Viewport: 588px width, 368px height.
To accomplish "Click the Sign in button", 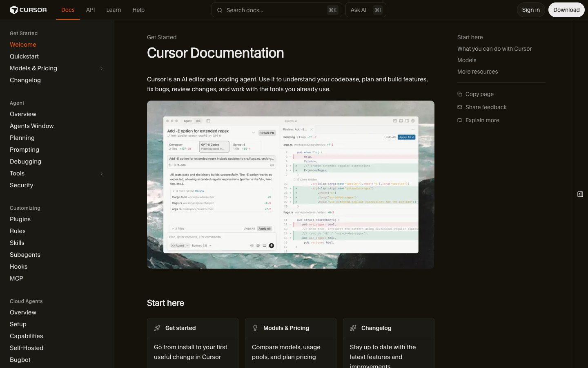I will 530,10.
